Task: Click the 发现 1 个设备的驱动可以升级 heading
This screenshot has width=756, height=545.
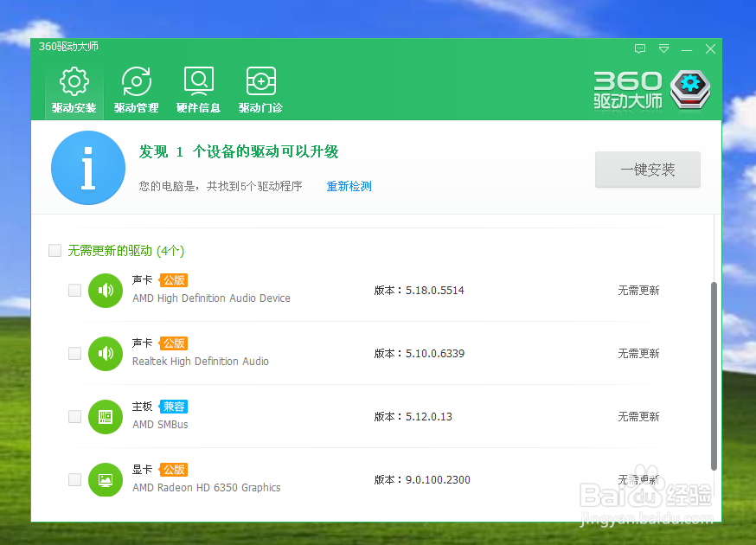Action: pos(239,151)
